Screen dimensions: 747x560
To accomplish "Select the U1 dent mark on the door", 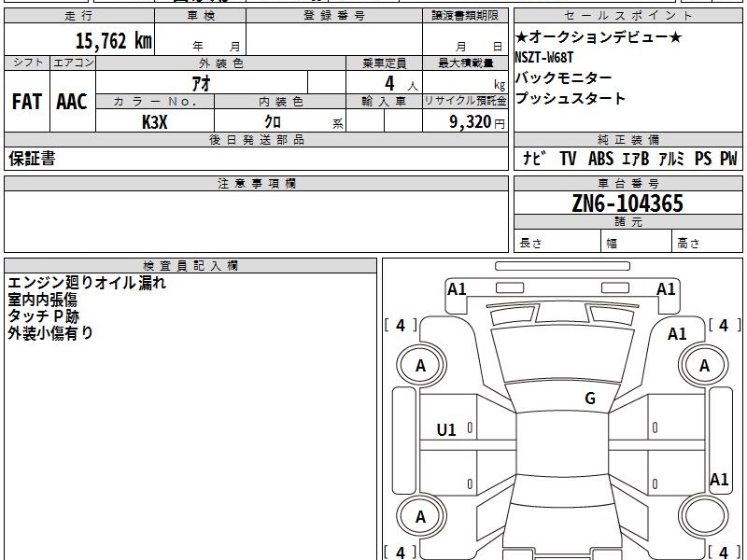I will [446, 430].
